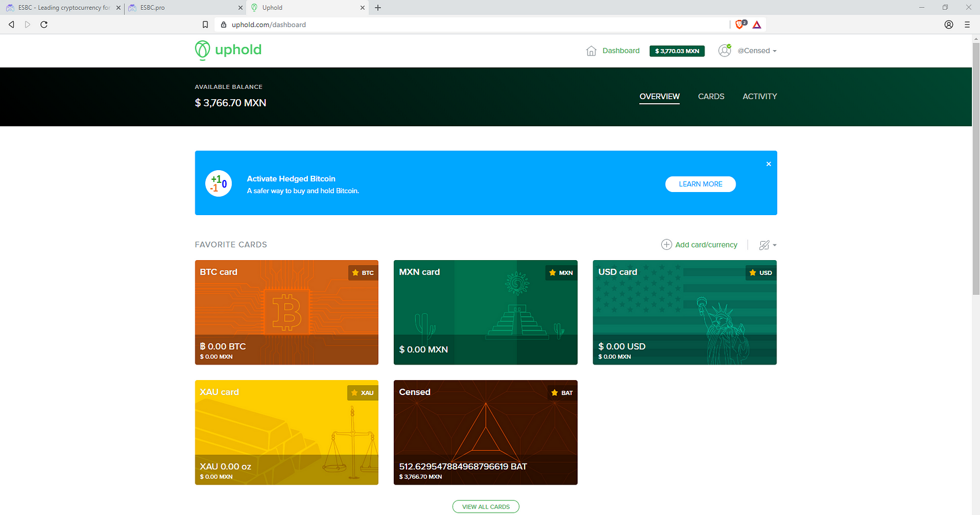Viewport: 980px width, 515px height.
Task: Bookmark this page with bookmark icon
Action: coord(205,24)
